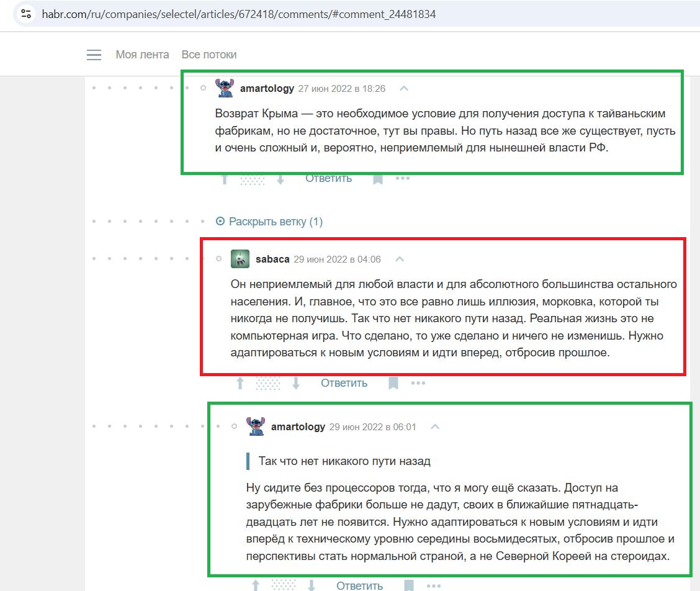Image resolution: width=700 pixels, height=591 pixels.
Task: Open the "Моя лента" tab
Action: point(142,55)
